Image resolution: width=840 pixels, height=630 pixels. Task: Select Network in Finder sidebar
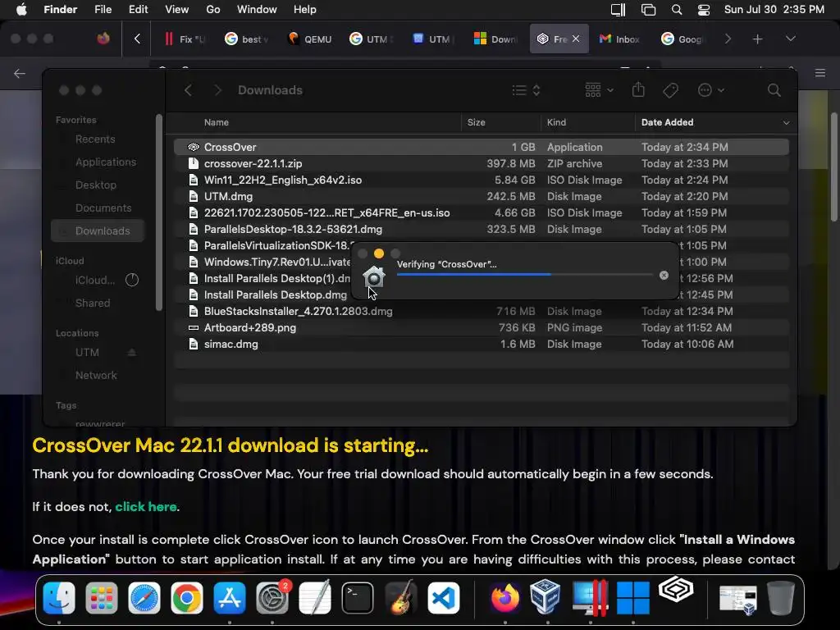coord(96,376)
